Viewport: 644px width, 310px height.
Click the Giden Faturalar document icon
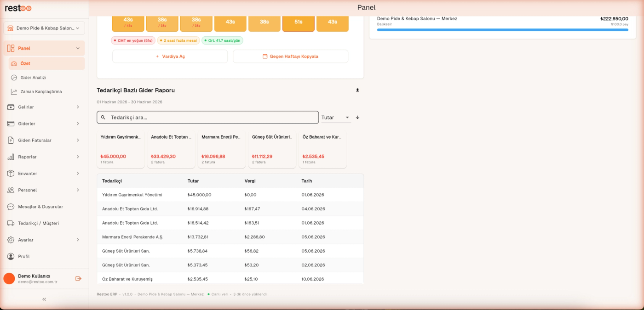click(x=11, y=140)
